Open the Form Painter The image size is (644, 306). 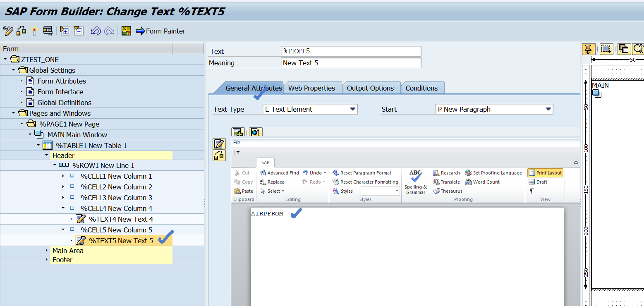pos(160,31)
